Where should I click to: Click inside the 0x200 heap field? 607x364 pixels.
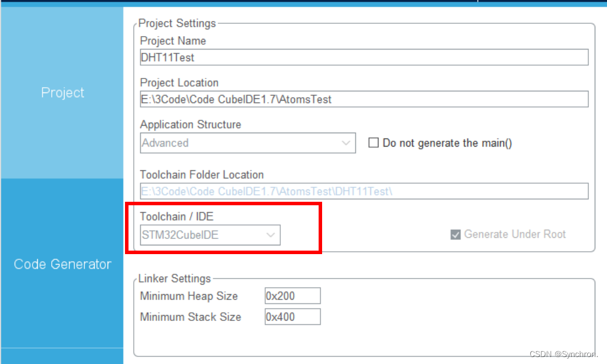click(x=292, y=295)
